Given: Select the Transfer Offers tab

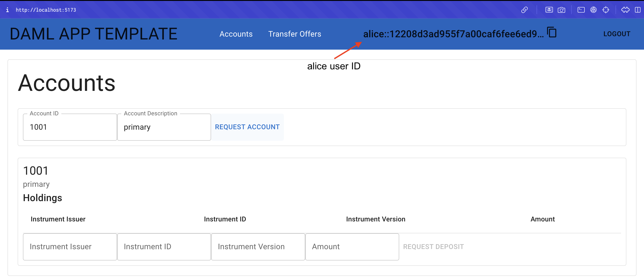Looking at the screenshot, I should pos(295,34).
